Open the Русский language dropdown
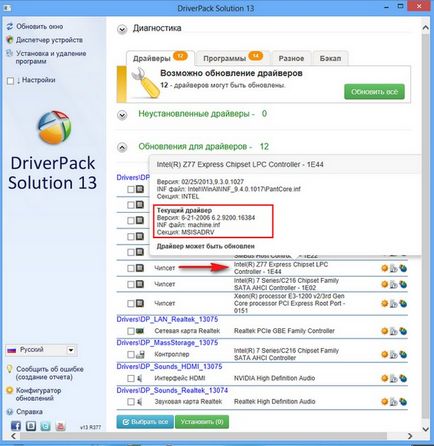This screenshot has width=434, height=446. 41,350
